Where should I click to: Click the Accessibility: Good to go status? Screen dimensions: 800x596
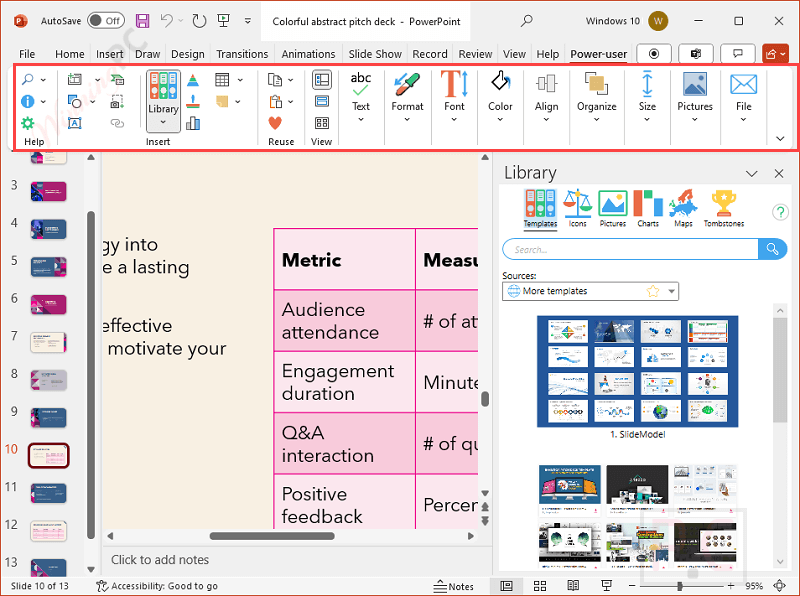pyautogui.click(x=157, y=586)
